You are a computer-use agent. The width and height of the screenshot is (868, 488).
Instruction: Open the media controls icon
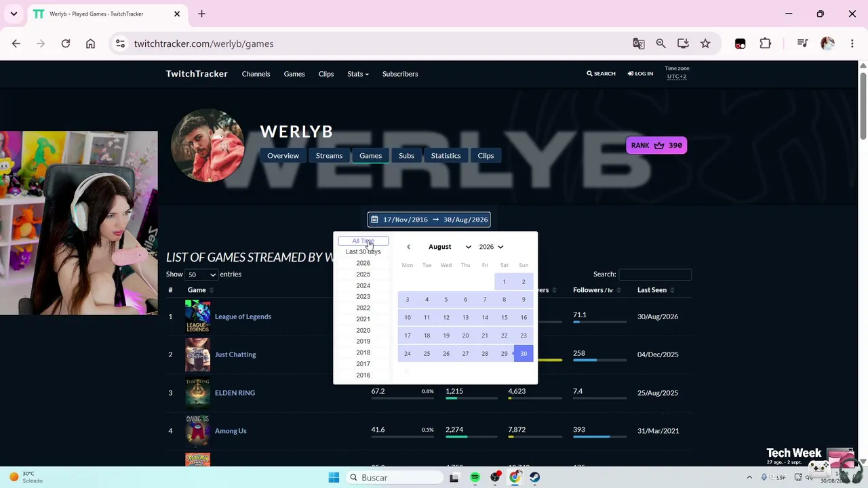(803, 43)
